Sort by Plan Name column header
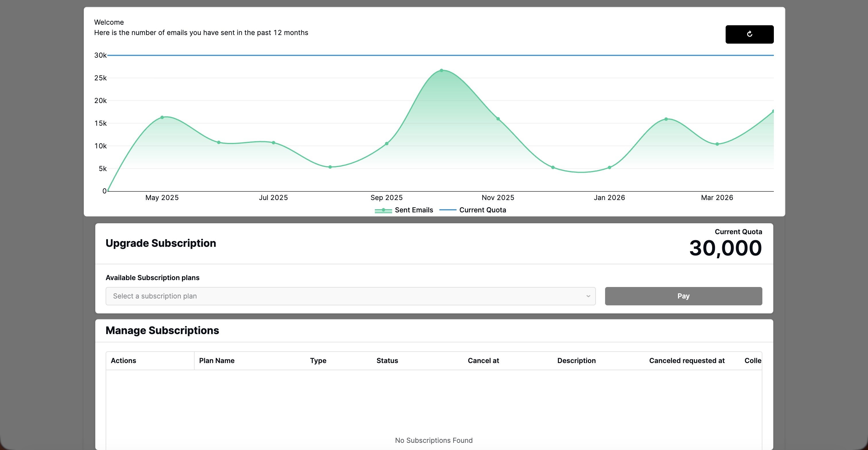Image resolution: width=868 pixels, height=450 pixels. pyautogui.click(x=217, y=360)
